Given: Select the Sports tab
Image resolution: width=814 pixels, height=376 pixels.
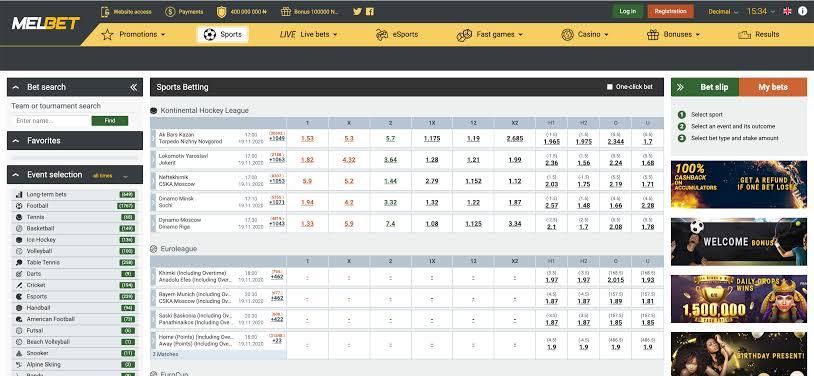Looking at the screenshot, I should click(223, 34).
